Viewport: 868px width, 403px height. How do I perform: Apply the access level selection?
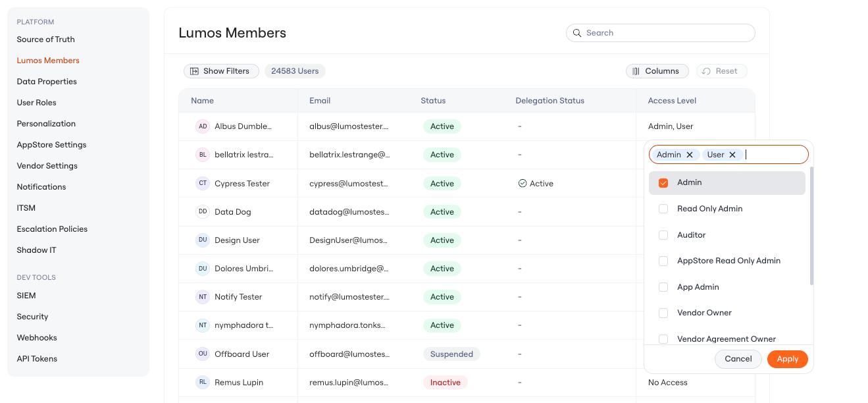click(x=788, y=359)
